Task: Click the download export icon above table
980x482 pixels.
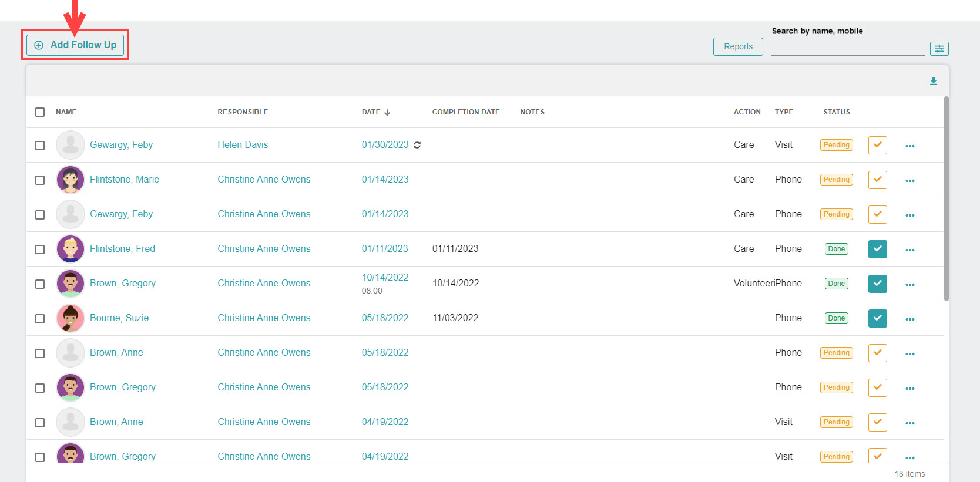Action: [933, 81]
